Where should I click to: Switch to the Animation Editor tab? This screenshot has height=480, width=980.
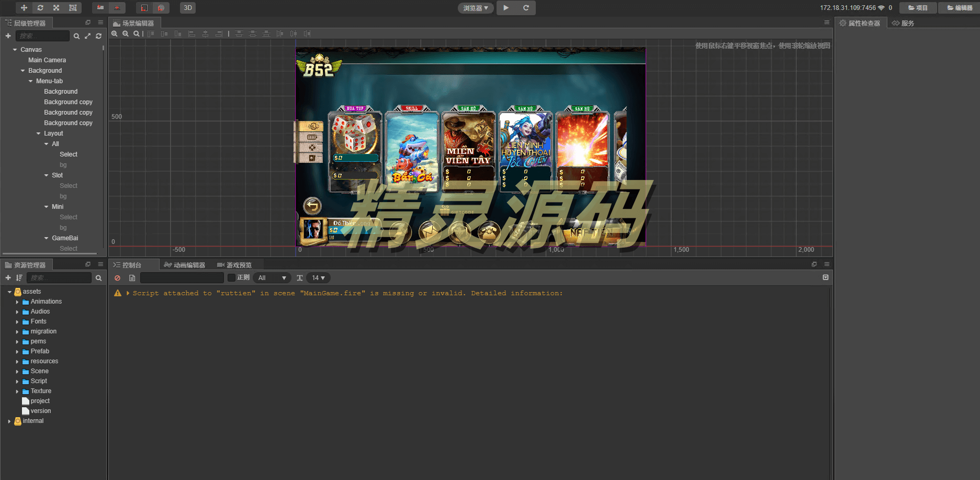184,265
